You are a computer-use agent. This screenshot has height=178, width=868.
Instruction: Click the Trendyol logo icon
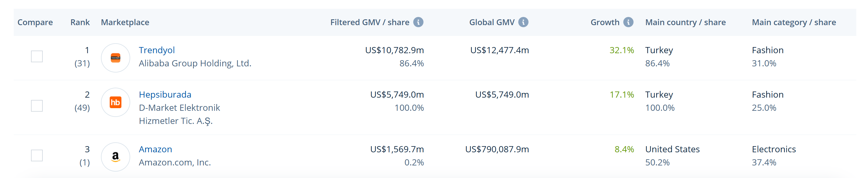pyautogui.click(x=116, y=58)
